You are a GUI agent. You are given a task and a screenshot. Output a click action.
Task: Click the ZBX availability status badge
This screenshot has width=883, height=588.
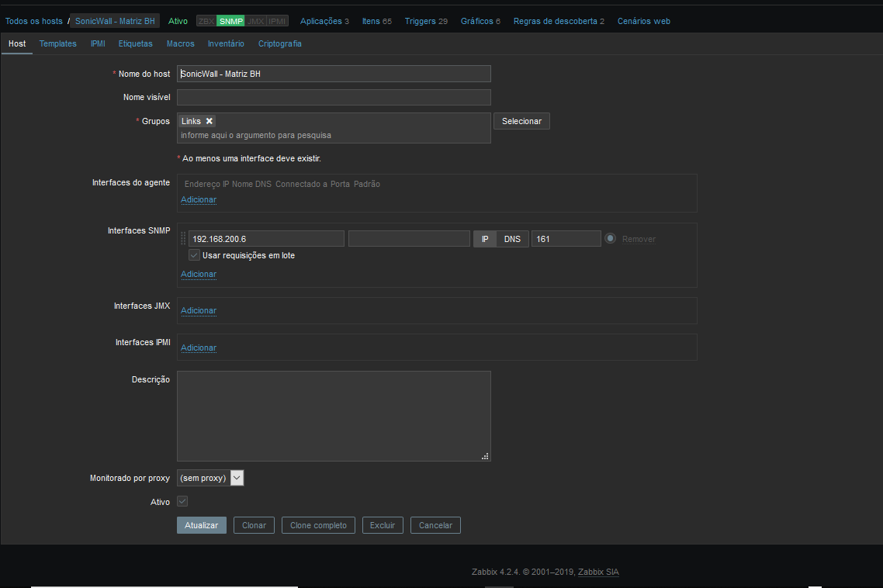[x=206, y=21]
